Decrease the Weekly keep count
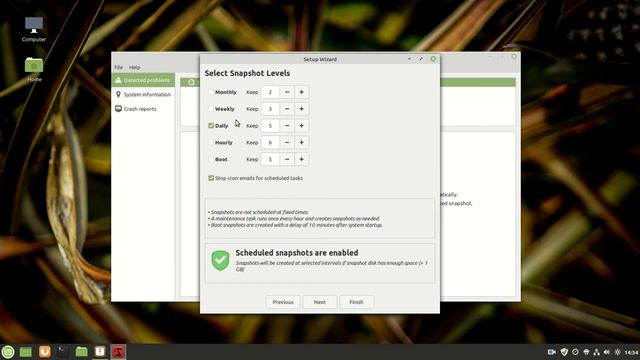640x360 pixels. point(287,109)
